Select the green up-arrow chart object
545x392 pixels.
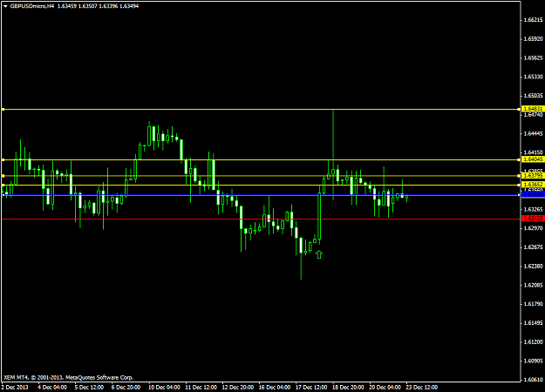click(319, 254)
